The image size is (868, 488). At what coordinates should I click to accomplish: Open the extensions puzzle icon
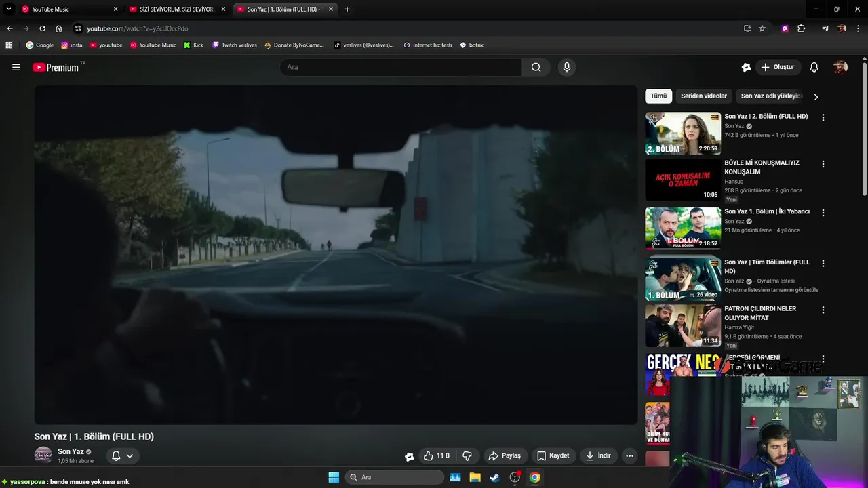[801, 28]
